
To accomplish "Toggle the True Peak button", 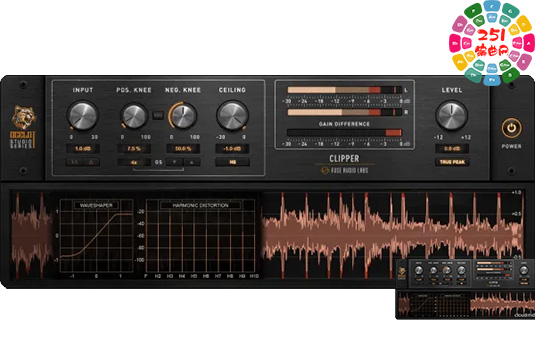I will pos(452,162).
